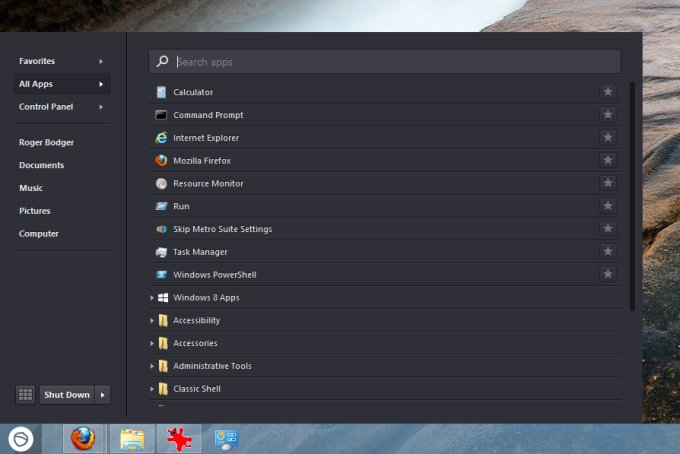Toggle Task Manager favorite star
Screen dimensions: 680x454
point(608,251)
